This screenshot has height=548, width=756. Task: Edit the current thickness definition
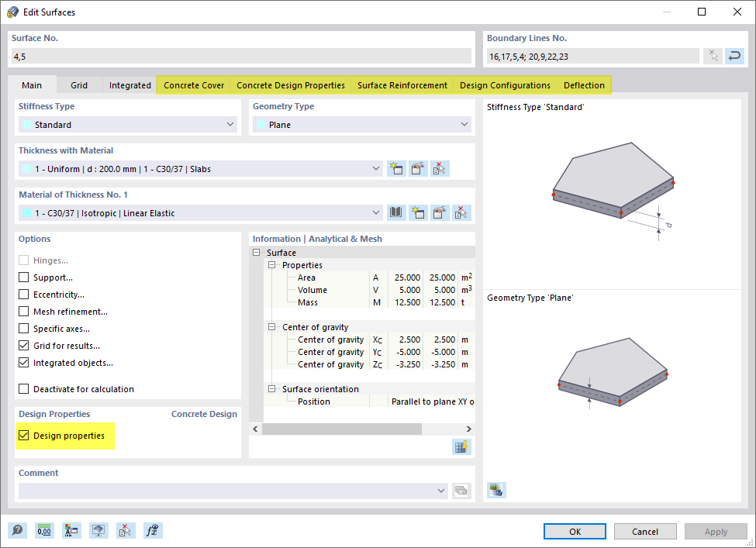418,168
